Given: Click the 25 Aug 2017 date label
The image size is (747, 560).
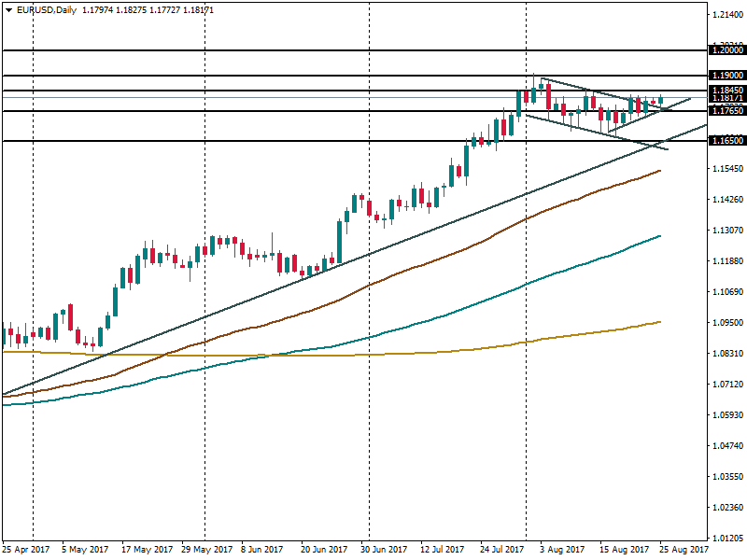Looking at the screenshot, I should [x=681, y=550].
